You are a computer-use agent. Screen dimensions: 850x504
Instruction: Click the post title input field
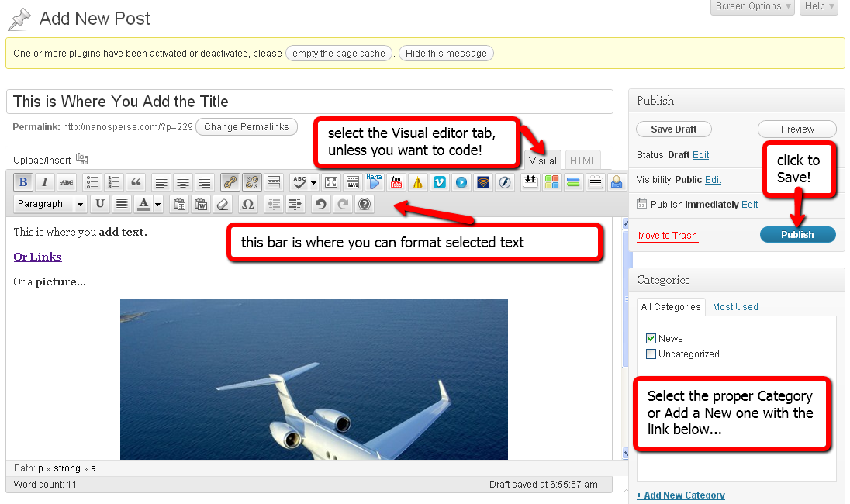coord(309,102)
